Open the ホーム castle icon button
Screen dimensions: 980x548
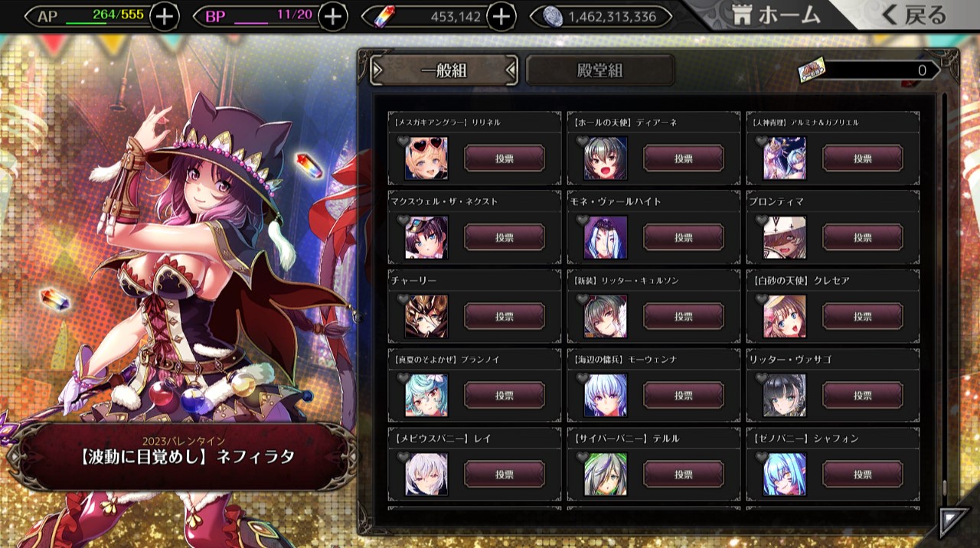click(x=776, y=15)
